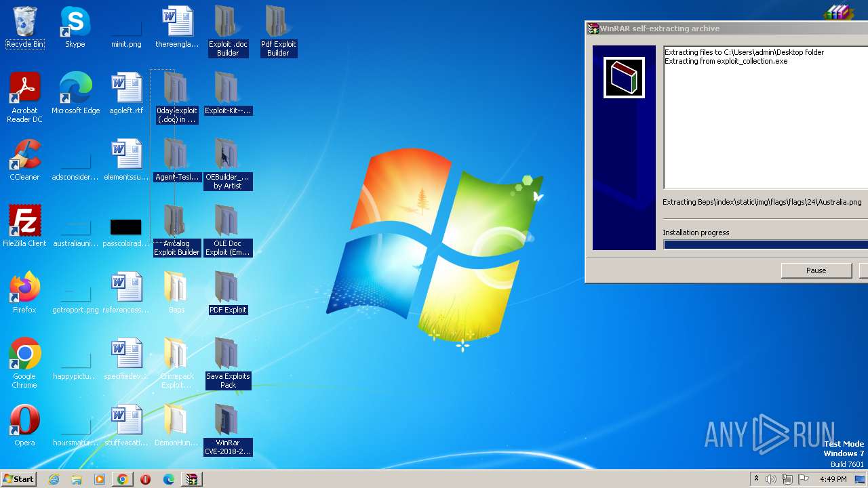Open the Start menu
Image resolution: width=868 pixels, height=488 pixels.
click(x=19, y=479)
